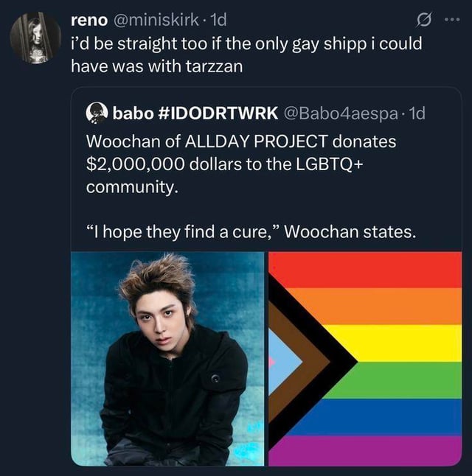Click the 1d timestamp on reno's tweet
This screenshot has width=472, height=476.
pyautogui.click(x=218, y=20)
